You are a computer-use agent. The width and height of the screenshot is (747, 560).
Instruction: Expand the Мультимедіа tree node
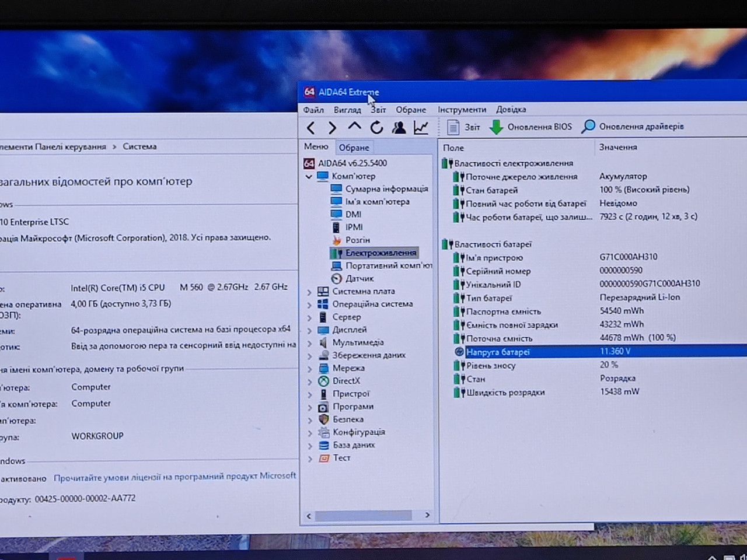tap(309, 343)
